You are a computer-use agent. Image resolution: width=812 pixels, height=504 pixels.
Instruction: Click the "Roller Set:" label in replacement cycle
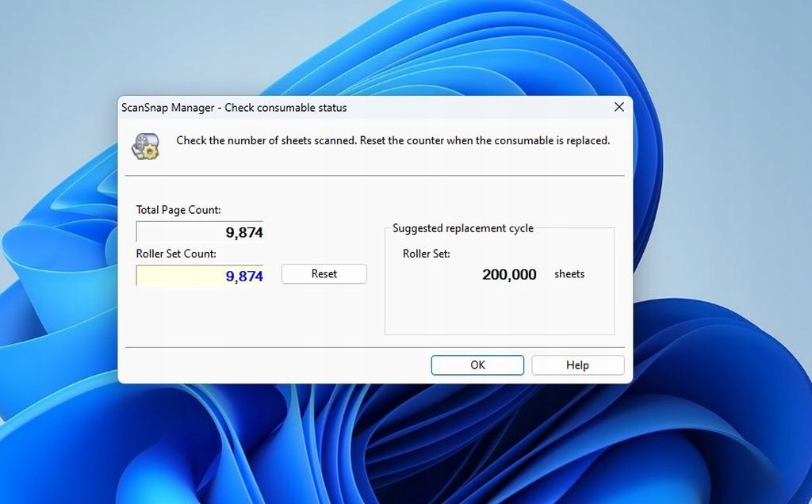point(427,254)
